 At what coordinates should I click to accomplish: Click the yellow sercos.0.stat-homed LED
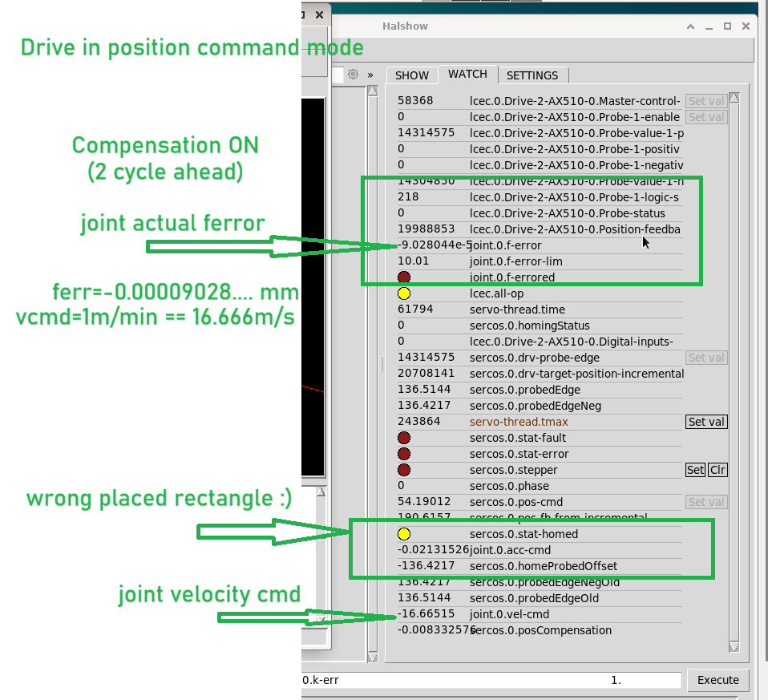(404, 534)
